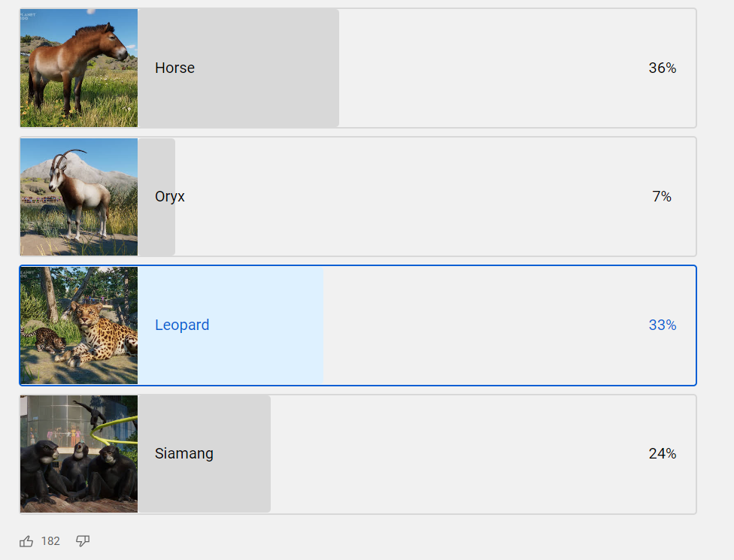Click the 33% result for Leopard
734x560 pixels.
click(663, 325)
